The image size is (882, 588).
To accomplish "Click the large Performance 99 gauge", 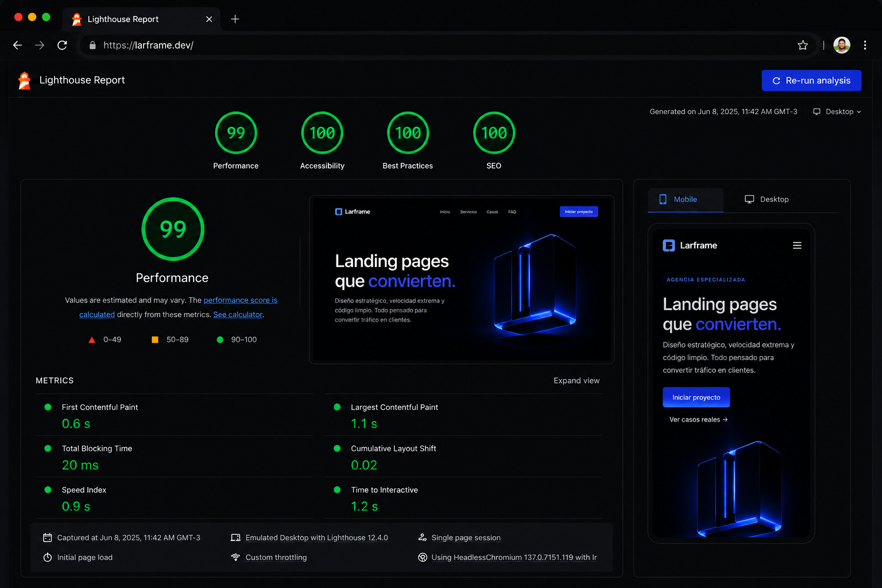I will [x=173, y=229].
